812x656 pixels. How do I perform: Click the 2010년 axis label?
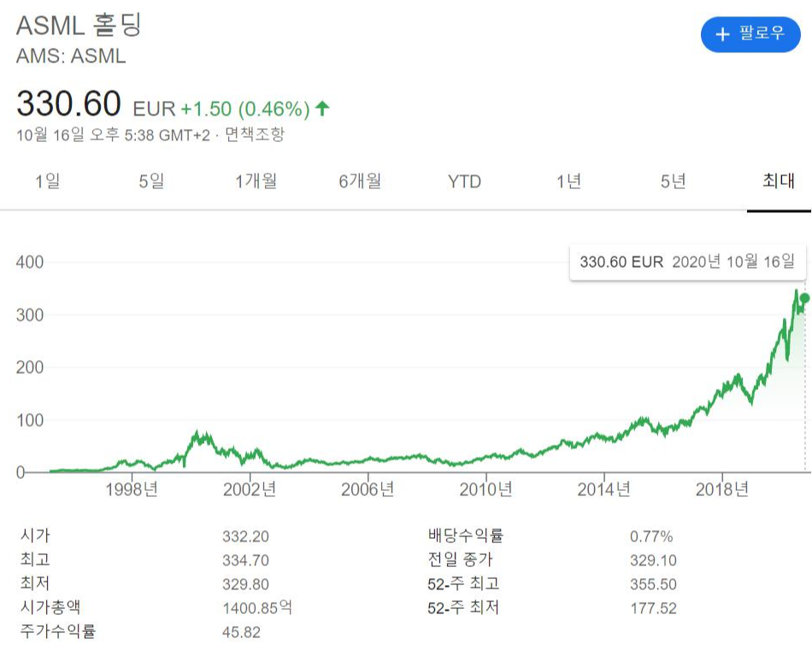pyautogui.click(x=485, y=488)
